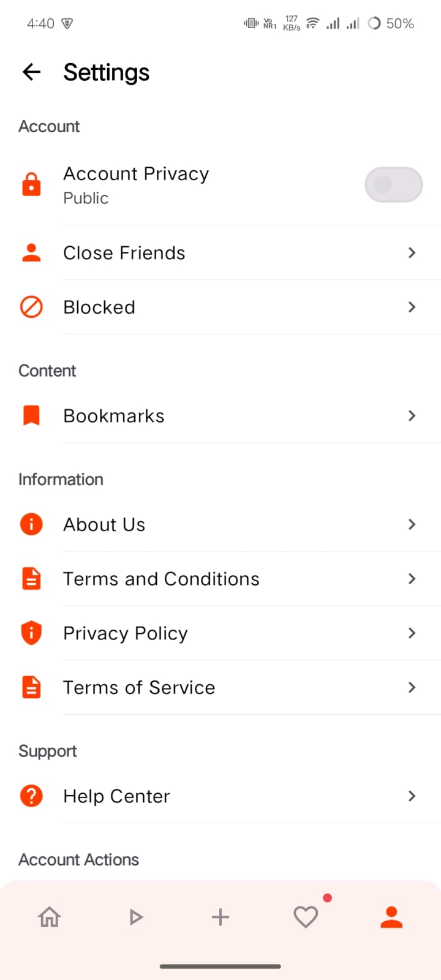Go to the Home tab
Screen dimensions: 441x980
(50, 917)
